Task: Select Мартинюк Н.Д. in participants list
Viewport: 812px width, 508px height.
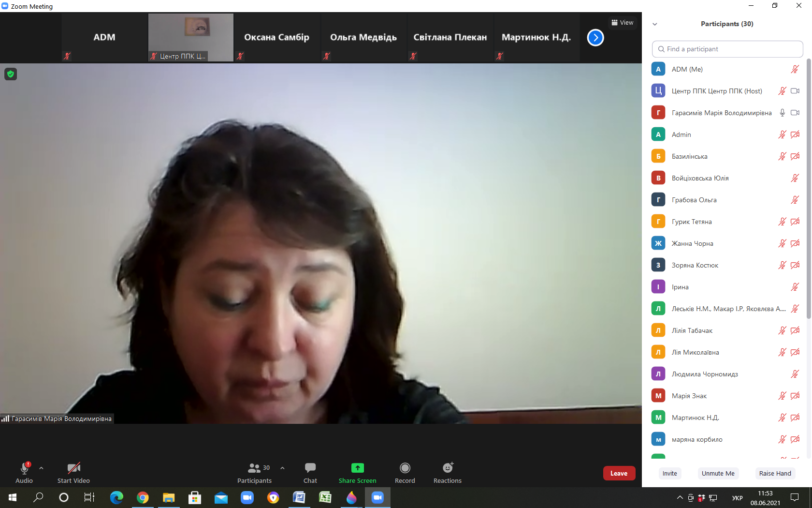Action: (x=726, y=418)
